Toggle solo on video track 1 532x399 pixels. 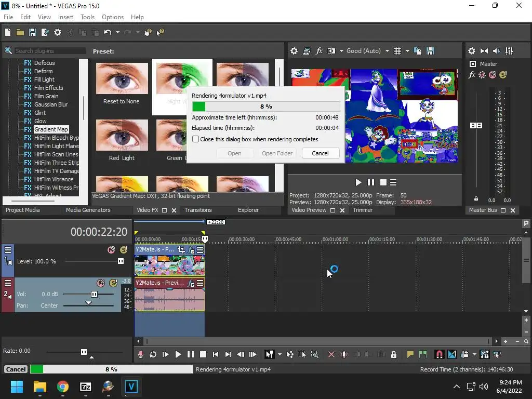pos(124,250)
